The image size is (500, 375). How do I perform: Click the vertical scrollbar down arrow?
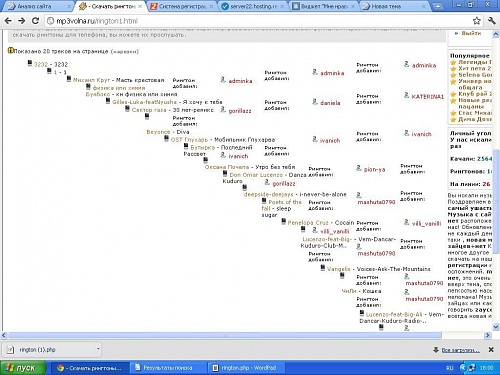496,327
